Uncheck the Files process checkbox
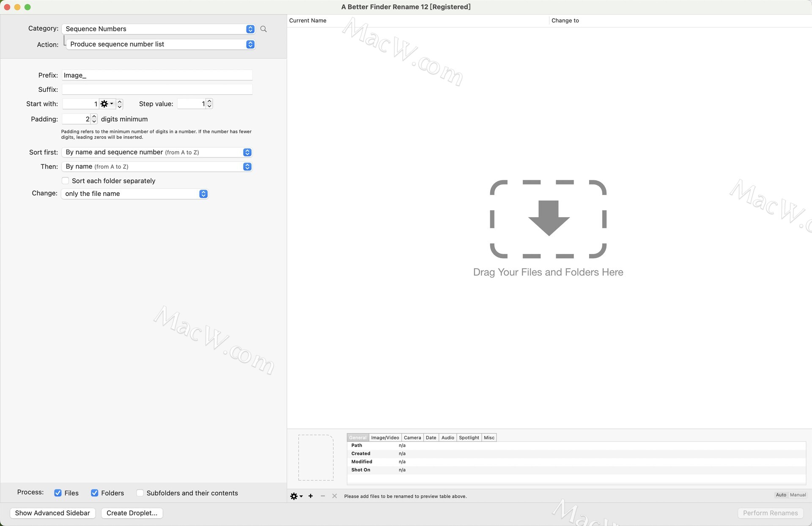The image size is (812, 526). tap(58, 493)
